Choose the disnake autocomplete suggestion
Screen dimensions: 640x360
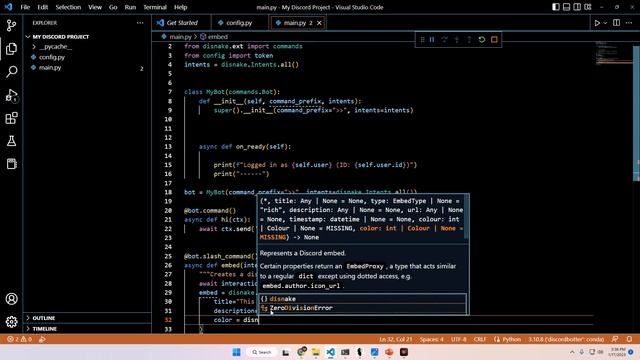point(362,299)
